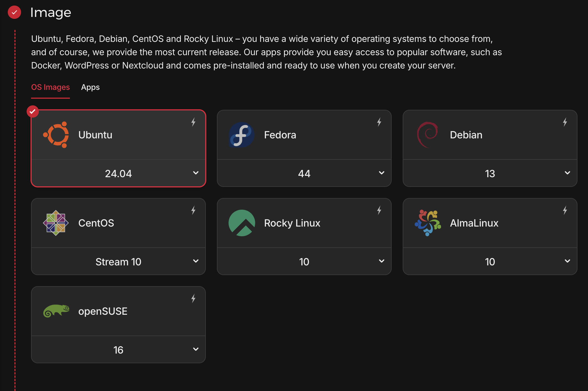Click the Image section heading

click(51, 12)
